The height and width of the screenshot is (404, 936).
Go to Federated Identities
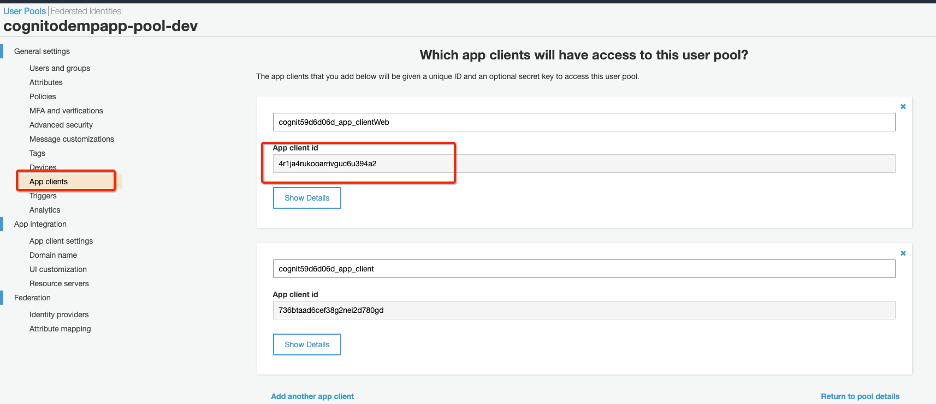pyautogui.click(x=86, y=9)
